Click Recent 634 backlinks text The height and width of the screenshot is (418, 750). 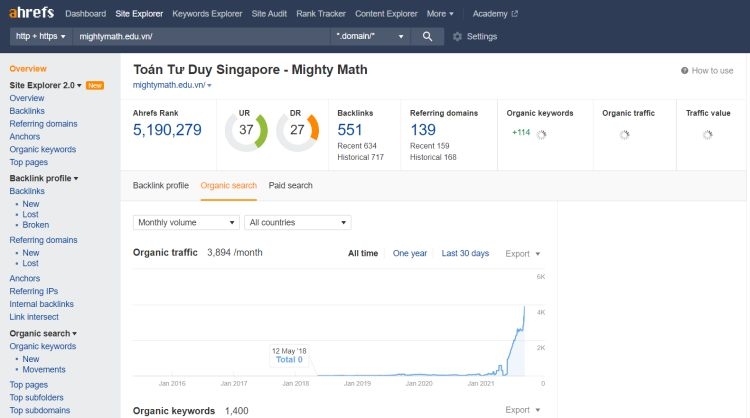(357, 146)
